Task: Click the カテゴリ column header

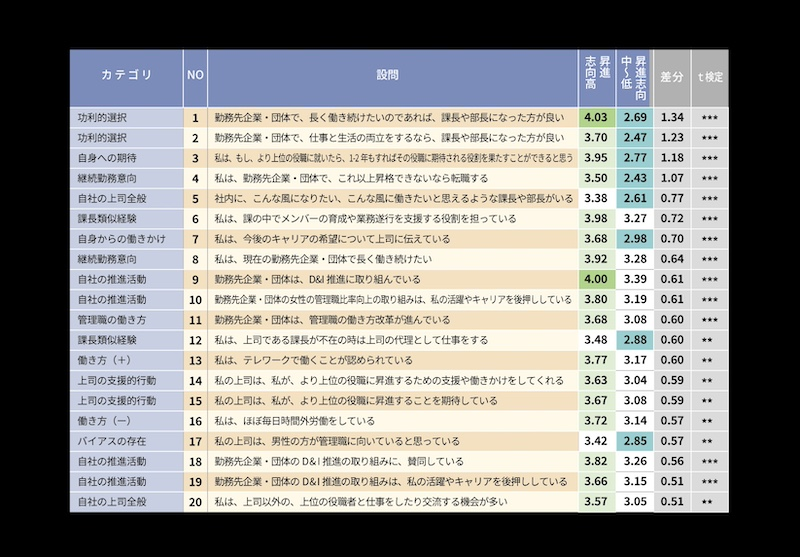Action: tap(126, 75)
